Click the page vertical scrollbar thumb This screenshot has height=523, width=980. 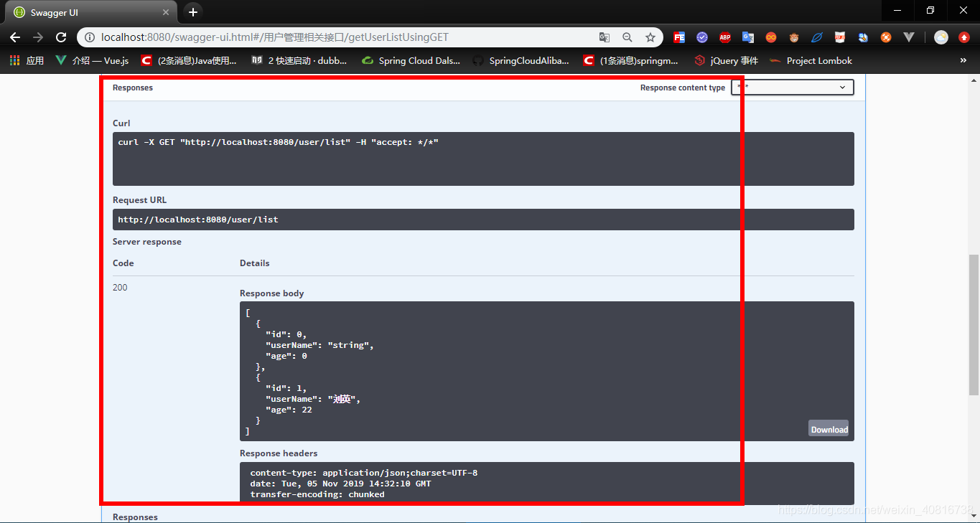[x=974, y=324]
